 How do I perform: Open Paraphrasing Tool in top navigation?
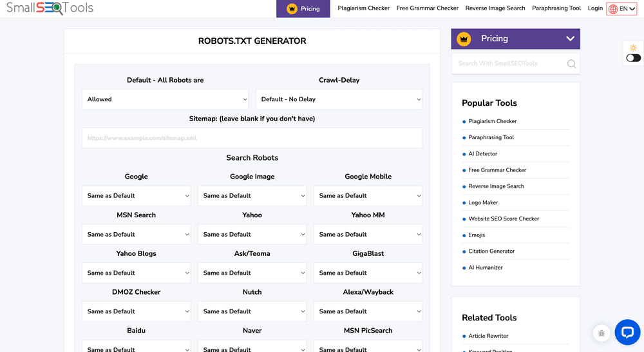[x=556, y=8]
